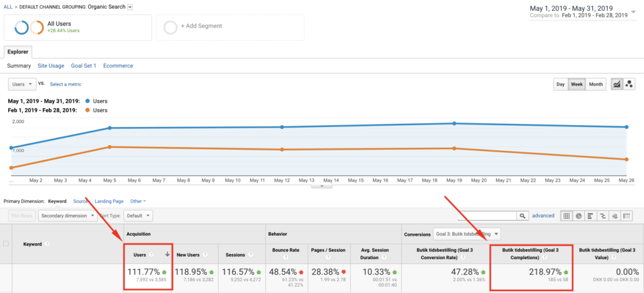This screenshot has width=644, height=293.
Task: Select the pivot table view icon
Action: click(626, 216)
